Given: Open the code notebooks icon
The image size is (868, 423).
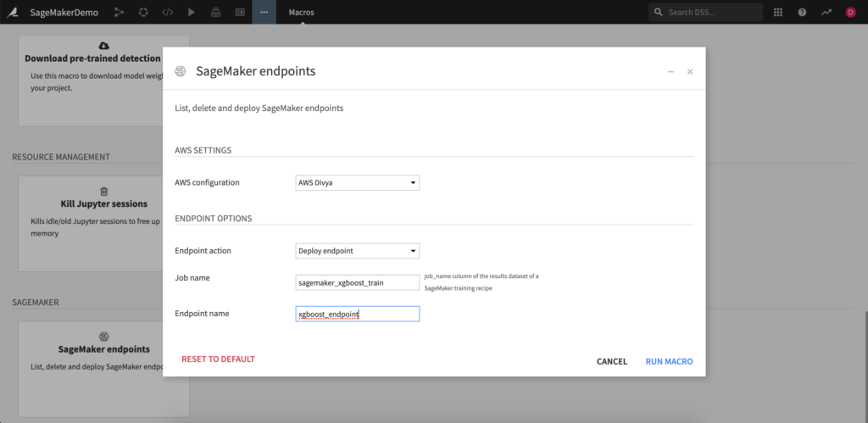Looking at the screenshot, I should point(167,12).
